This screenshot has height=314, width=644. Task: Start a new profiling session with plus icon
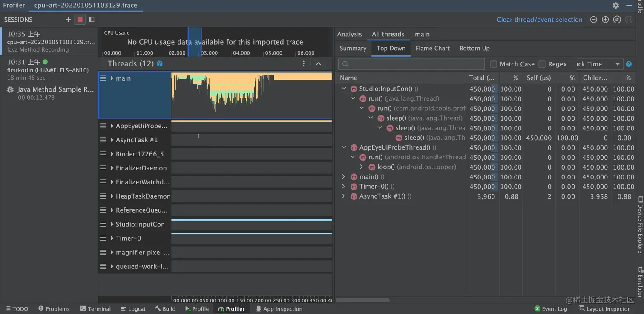click(68, 20)
